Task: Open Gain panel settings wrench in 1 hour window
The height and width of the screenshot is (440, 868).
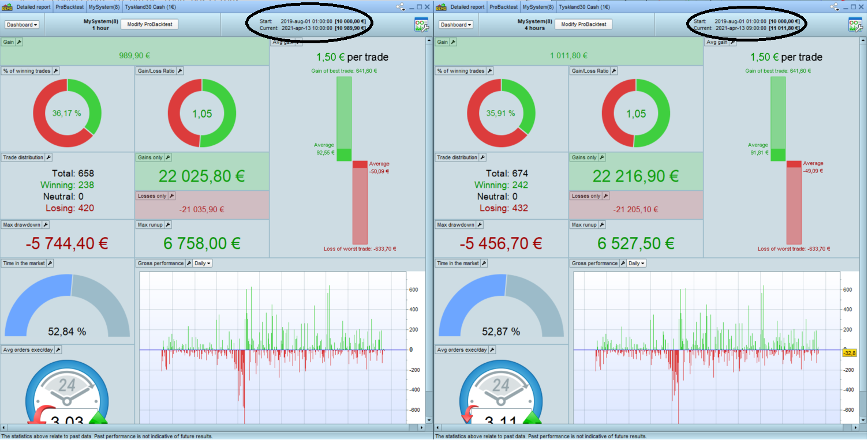Action: (19, 42)
